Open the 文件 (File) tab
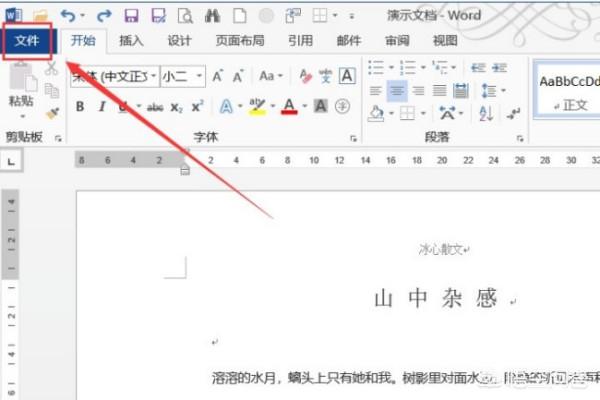Viewport: 600px width, 400px height. (x=27, y=42)
